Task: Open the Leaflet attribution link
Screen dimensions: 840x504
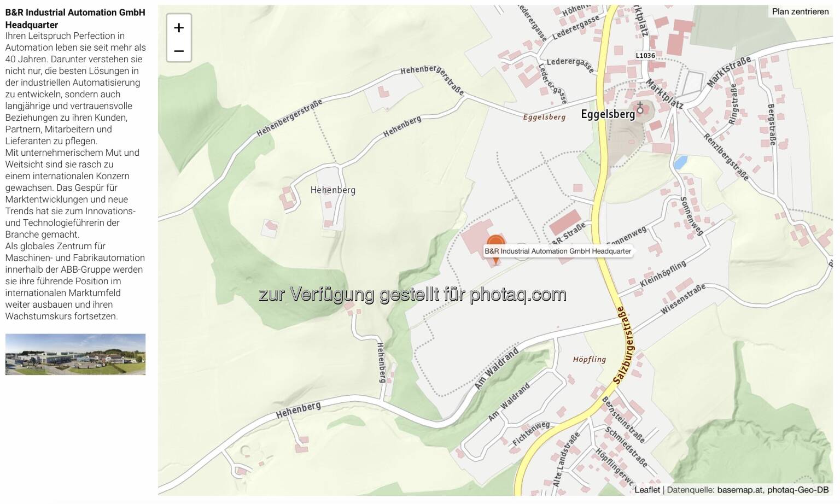Action: point(647,490)
